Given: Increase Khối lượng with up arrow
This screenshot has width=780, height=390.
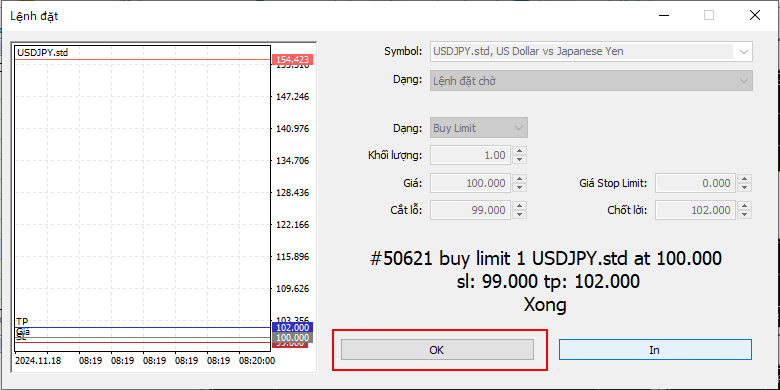Looking at the screenshot, I should [x=519, y=151].
